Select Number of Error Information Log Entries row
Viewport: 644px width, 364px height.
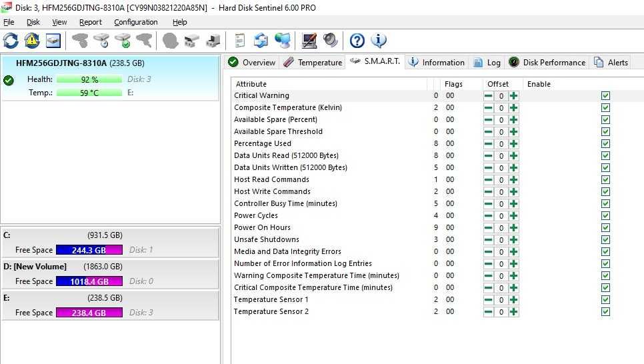pyautogui.click(x=437, y=263)
